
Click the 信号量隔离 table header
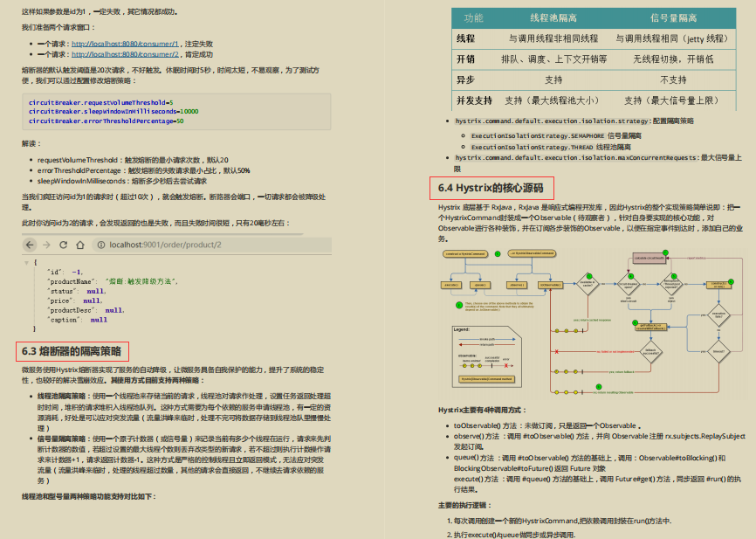674,18
